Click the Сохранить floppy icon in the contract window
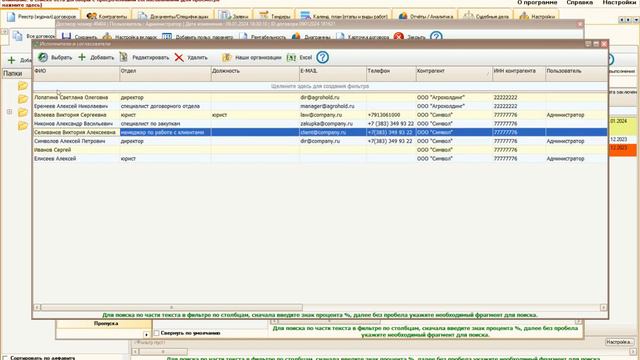The width and height of the screenshot is (640, 360). click(x=66, y=36)
